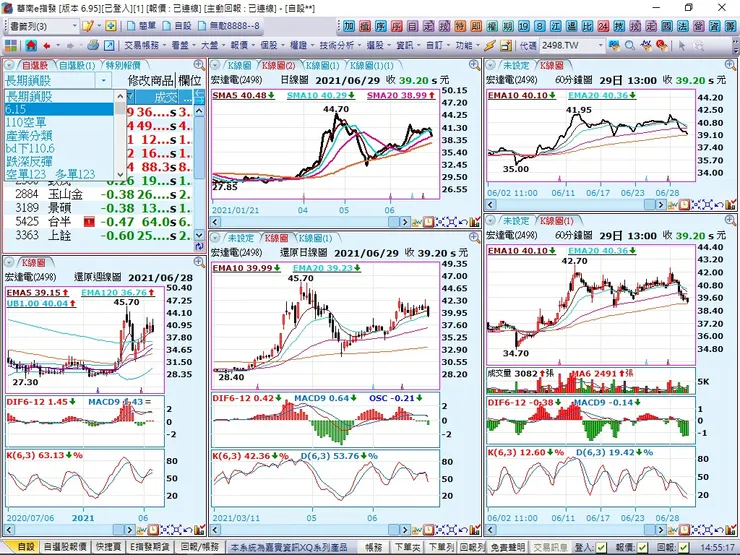Image resolution: width=740 pixels, height=555 pixels.
Task: Click the 免責聲明 disclaimer button
Action: [506, 547]
